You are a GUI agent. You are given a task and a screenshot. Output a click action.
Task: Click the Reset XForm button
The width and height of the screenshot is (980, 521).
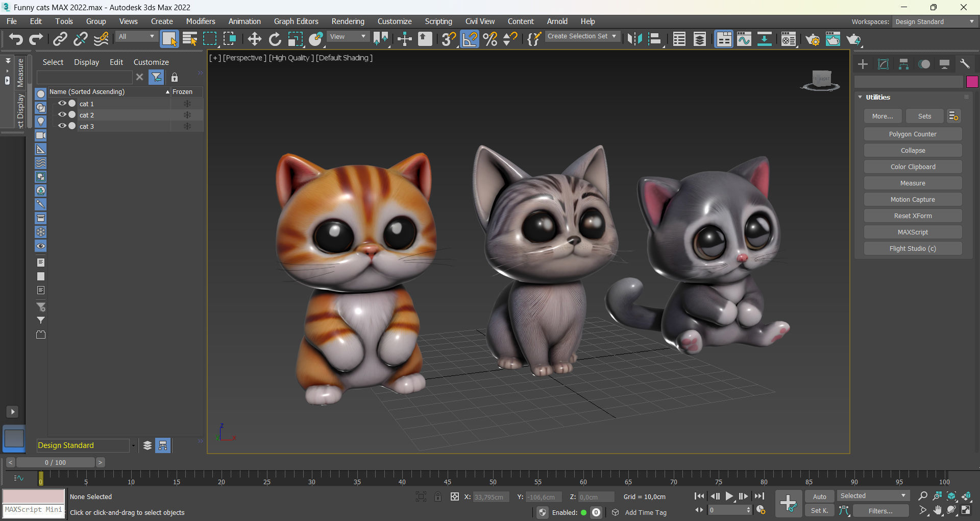click(x=913, y=216)
